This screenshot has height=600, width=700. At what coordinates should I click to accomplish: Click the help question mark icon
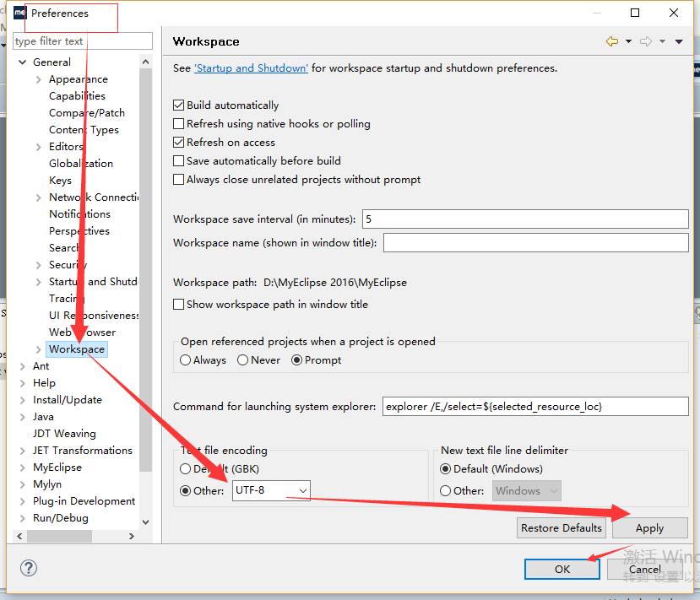(x=29, y=568)
